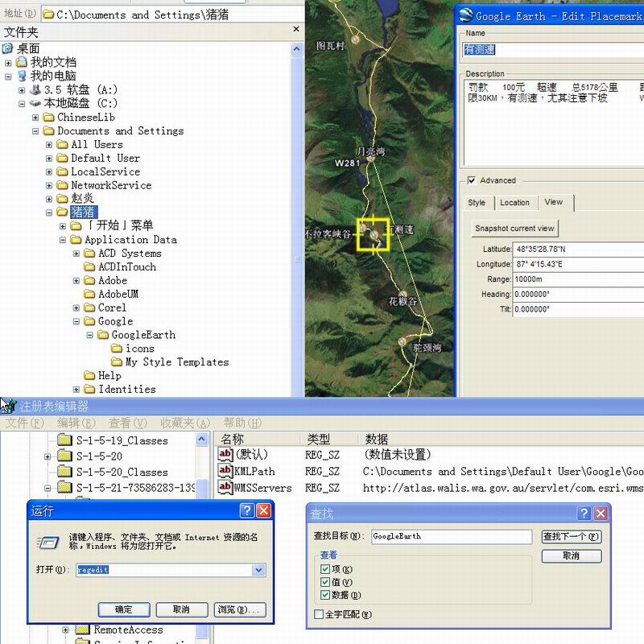Click the Google Earth logo in Edit Placemark title
Screen dimensions: 644x644
(x=465, y=15)
